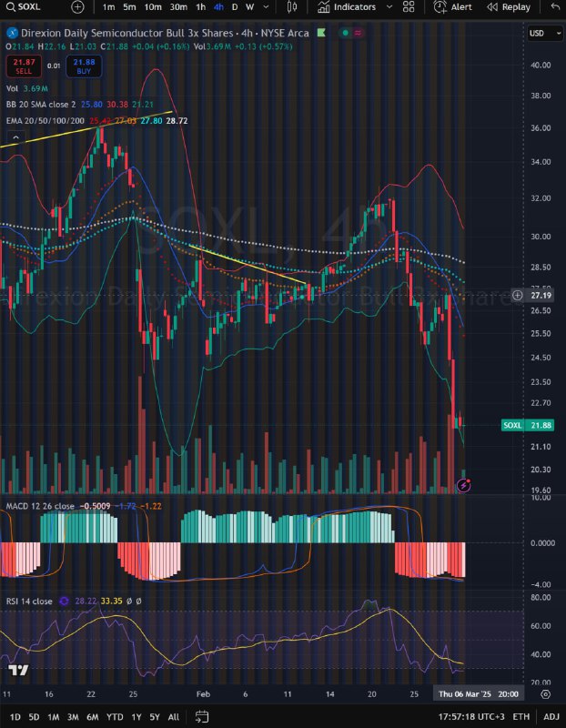Open indicator templates grid icon
The image size is (566, 728).
[x=409, y=7]
